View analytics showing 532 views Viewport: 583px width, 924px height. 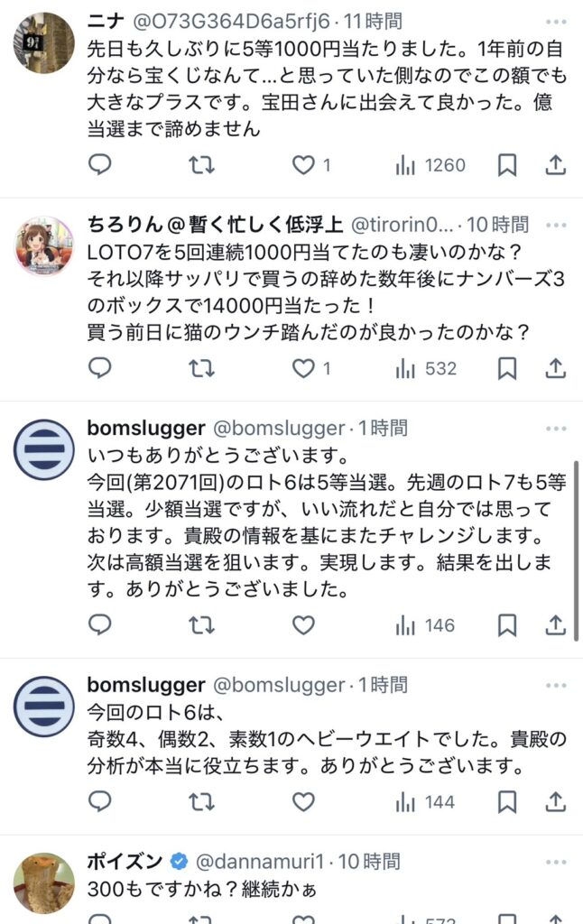click(426, 368)
